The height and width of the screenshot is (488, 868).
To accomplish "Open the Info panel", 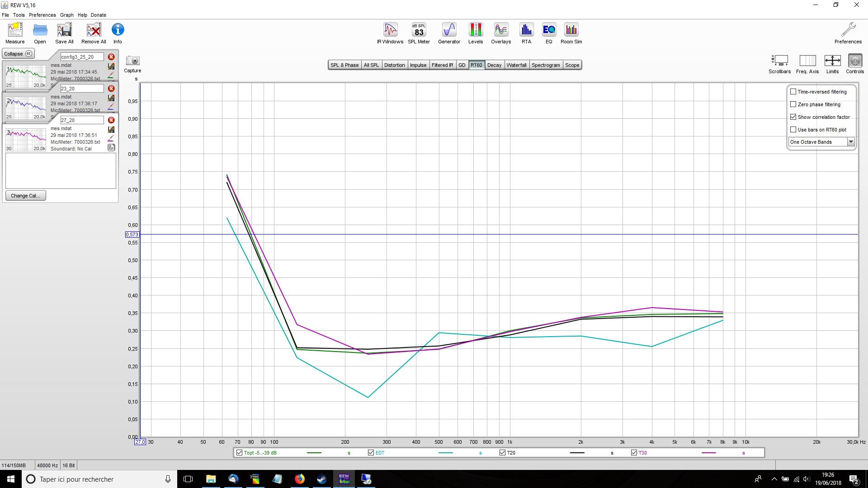I will click(x=118, y=33).
